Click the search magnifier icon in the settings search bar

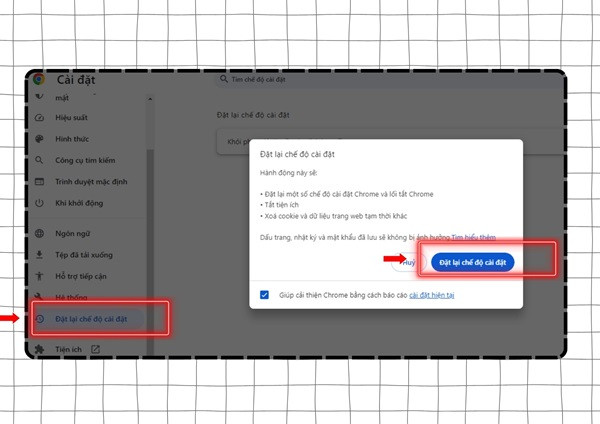(x=224, y=79)
